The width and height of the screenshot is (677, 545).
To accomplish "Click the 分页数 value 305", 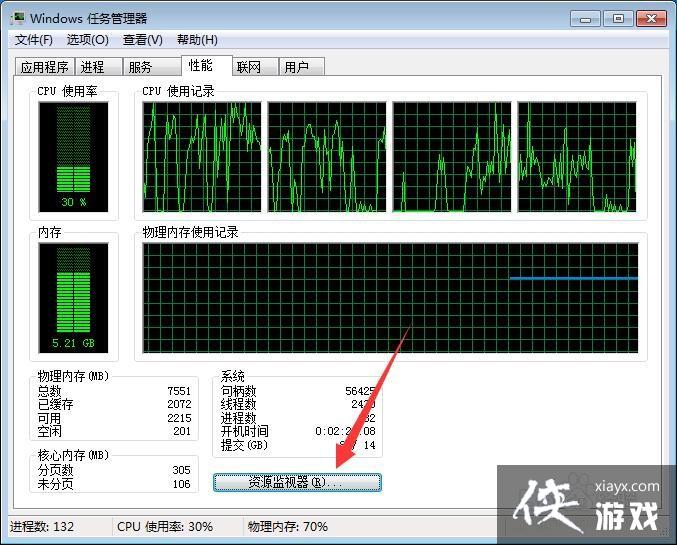I will (181, 470).
